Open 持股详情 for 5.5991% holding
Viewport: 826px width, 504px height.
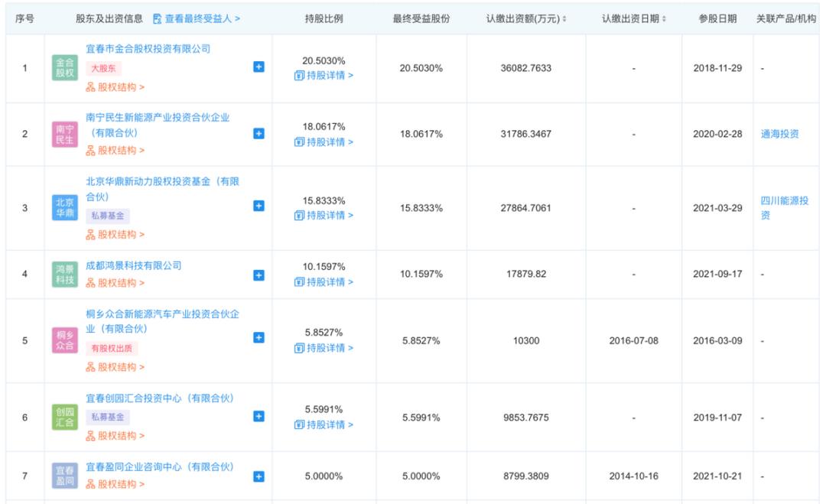tap(324, 424)
